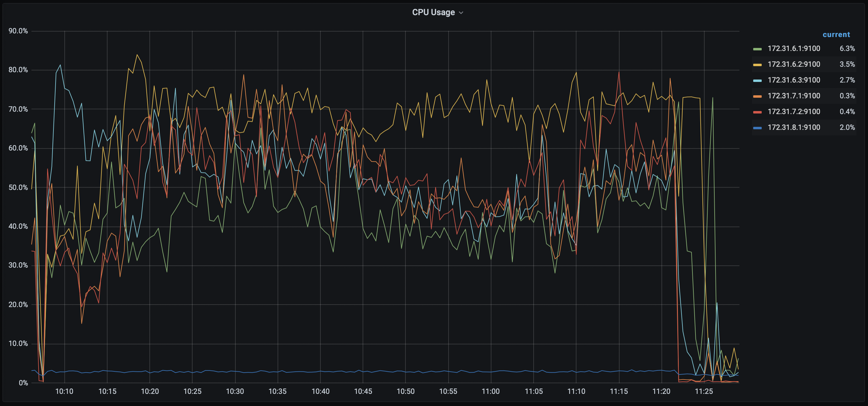The image size is (868, 406).
Task: Click the green swatch for 172.31.6.1:9100
Action: (757, 49)
